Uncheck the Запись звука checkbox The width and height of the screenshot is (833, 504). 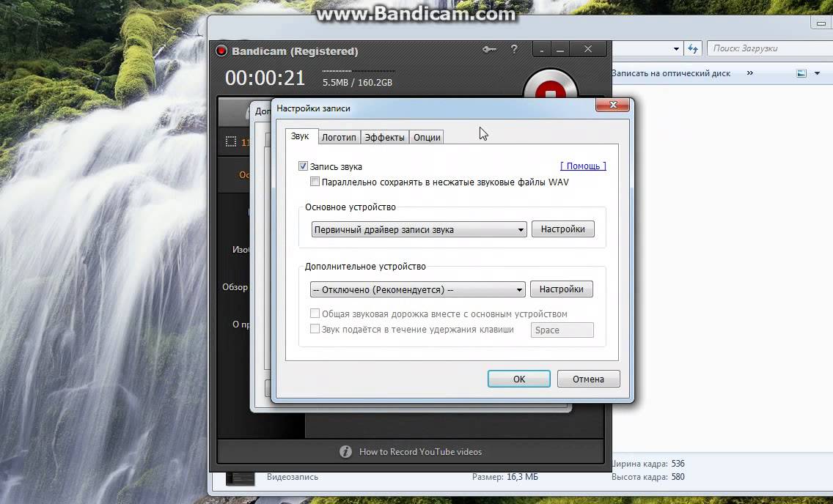click(303, 166)
